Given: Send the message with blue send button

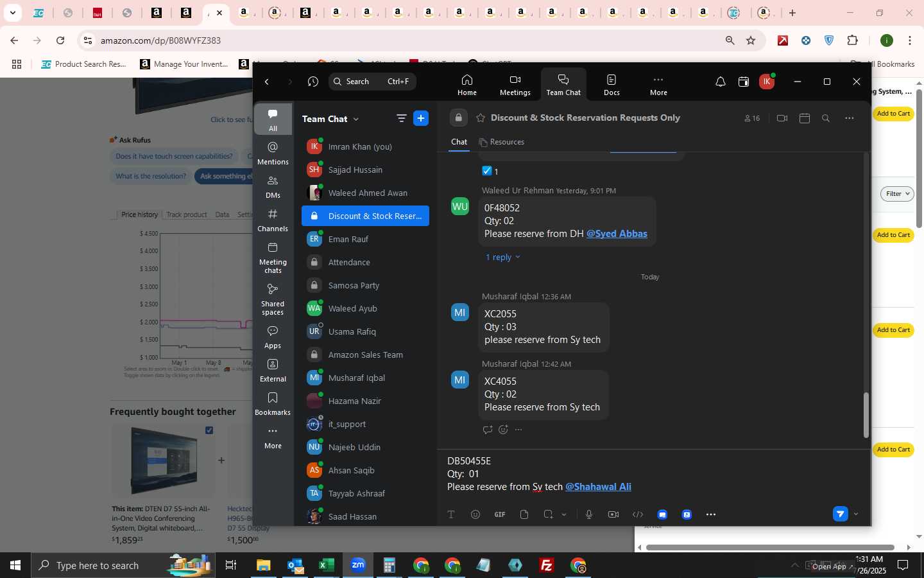Looking at the screenshot, I should [x=841, y=514].
